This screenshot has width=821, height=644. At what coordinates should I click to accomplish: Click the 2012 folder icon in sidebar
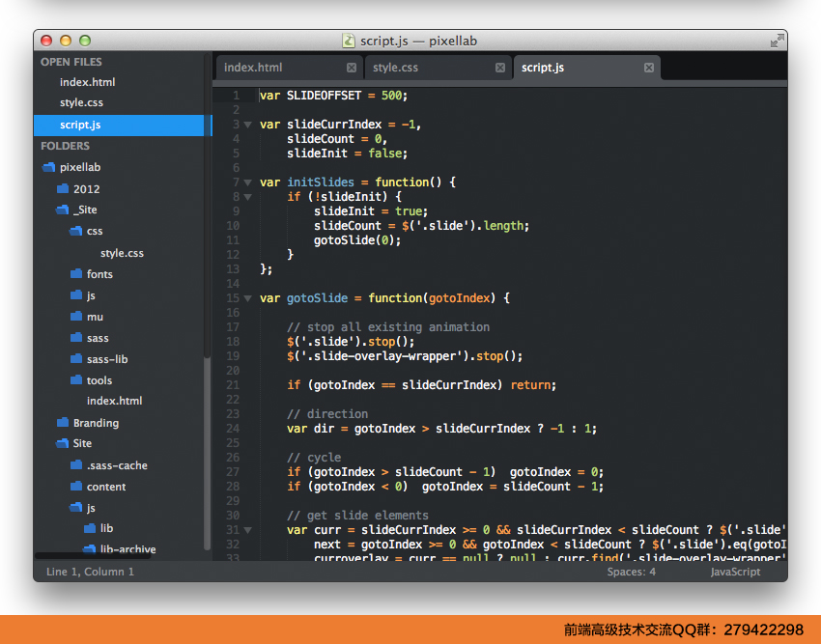pyautogui.click(x=63, y=188)
